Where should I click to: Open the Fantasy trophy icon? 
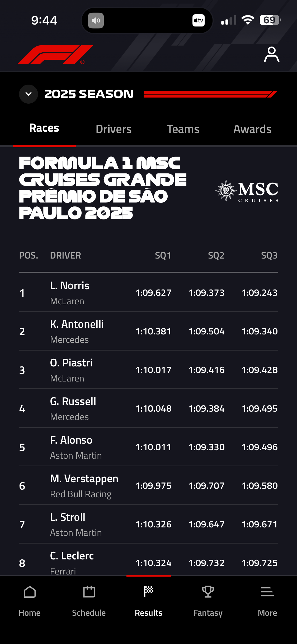[x=208, y=592]
